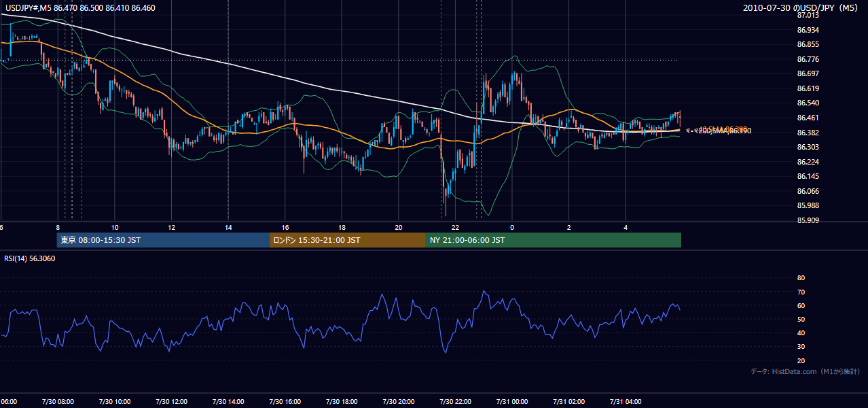Click the 7/30 12:00 bottom time label
The image size is (868, 408).
[x=171, y=401]
